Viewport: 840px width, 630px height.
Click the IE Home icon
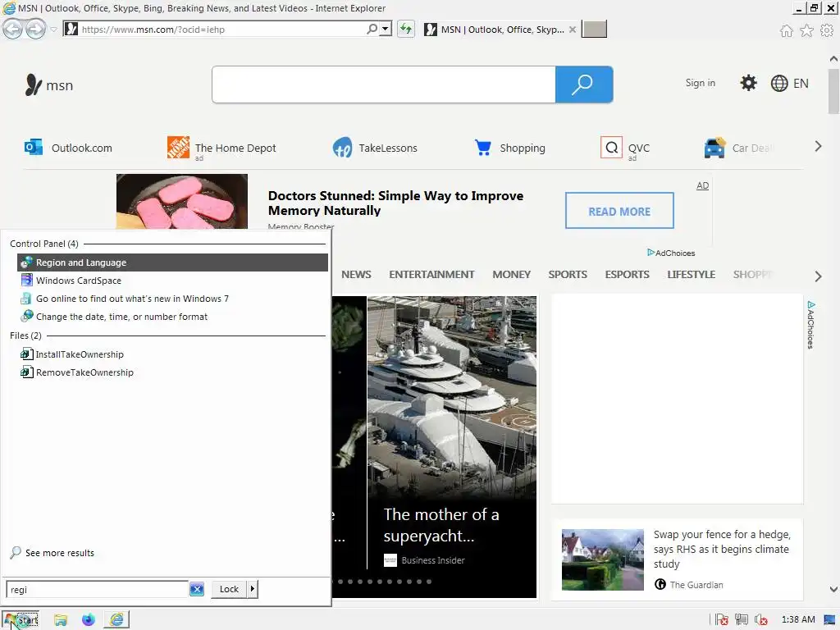[786, 30]
